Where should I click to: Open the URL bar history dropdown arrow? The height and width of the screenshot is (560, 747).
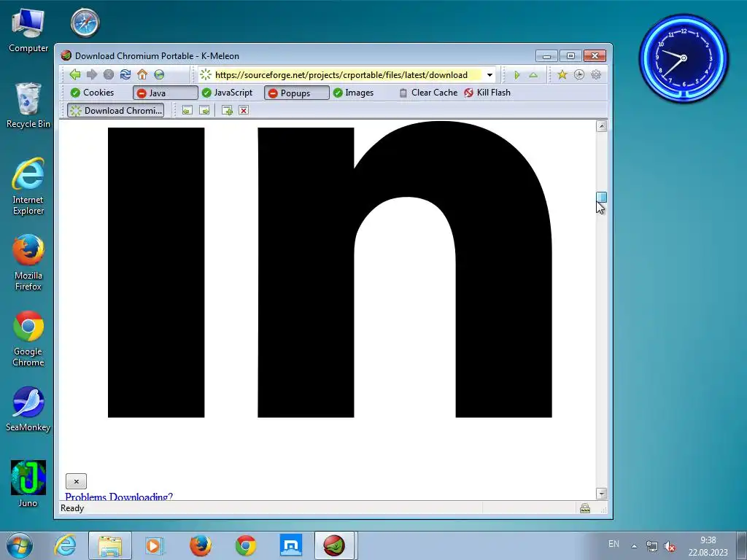tap(489, 75)
